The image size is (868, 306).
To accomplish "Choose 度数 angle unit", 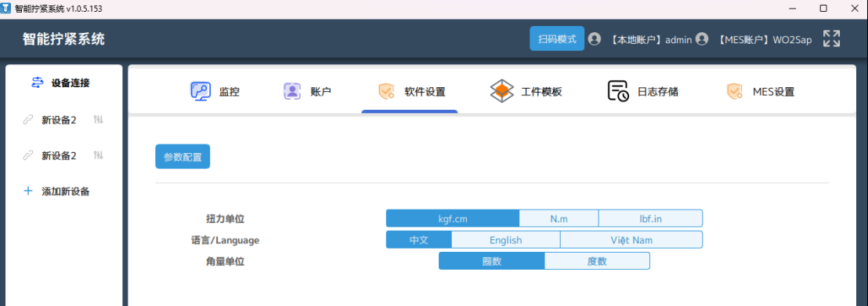I will tap(597, 261).
